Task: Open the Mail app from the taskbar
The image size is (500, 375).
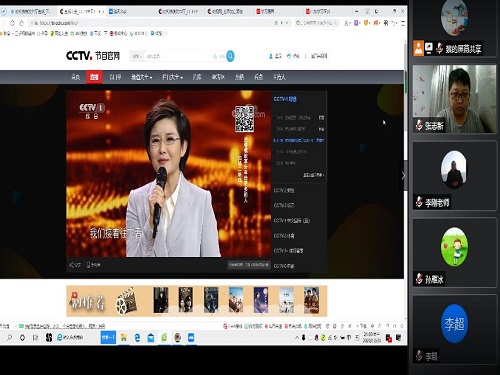Action: (151, 338)
